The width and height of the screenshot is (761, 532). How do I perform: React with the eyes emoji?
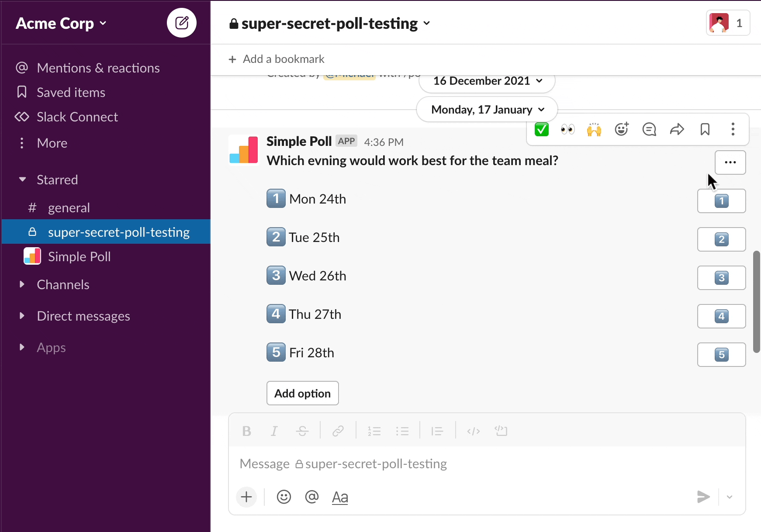[568, 129]
